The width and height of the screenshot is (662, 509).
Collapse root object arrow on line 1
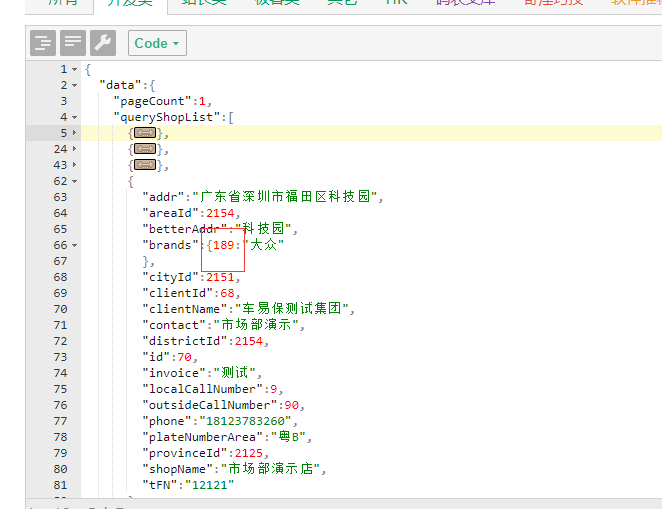coord(75,69)
